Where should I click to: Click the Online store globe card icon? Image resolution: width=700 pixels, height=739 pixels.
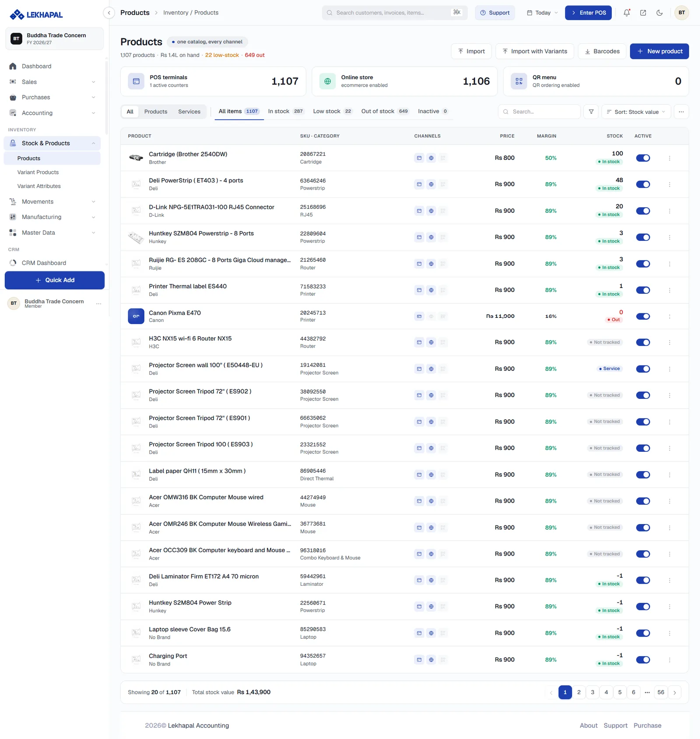point(327,81)
